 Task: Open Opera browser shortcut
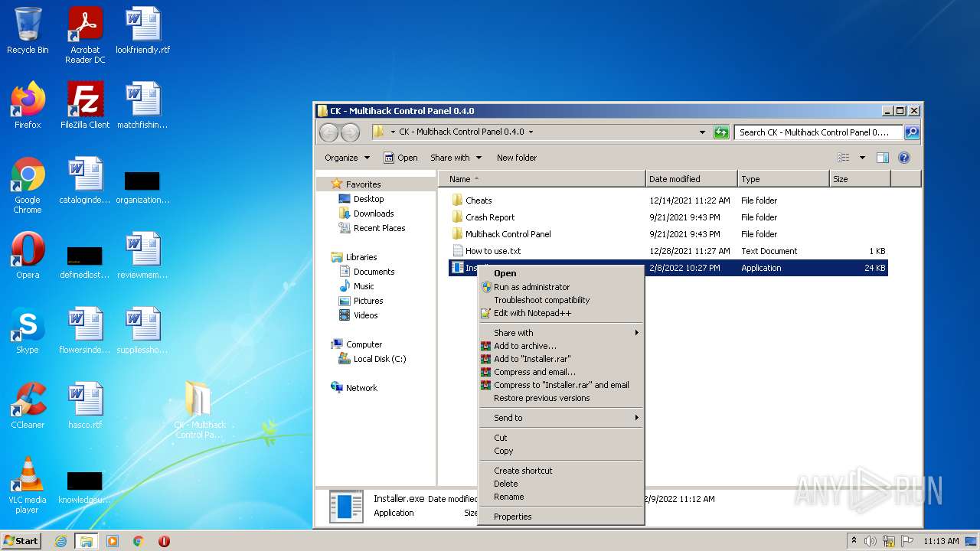[x=28, y=256]
